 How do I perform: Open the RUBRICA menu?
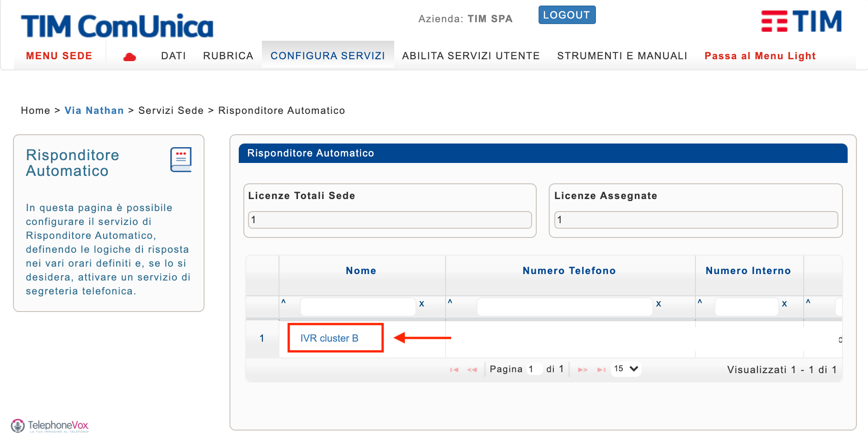point(228,56)
